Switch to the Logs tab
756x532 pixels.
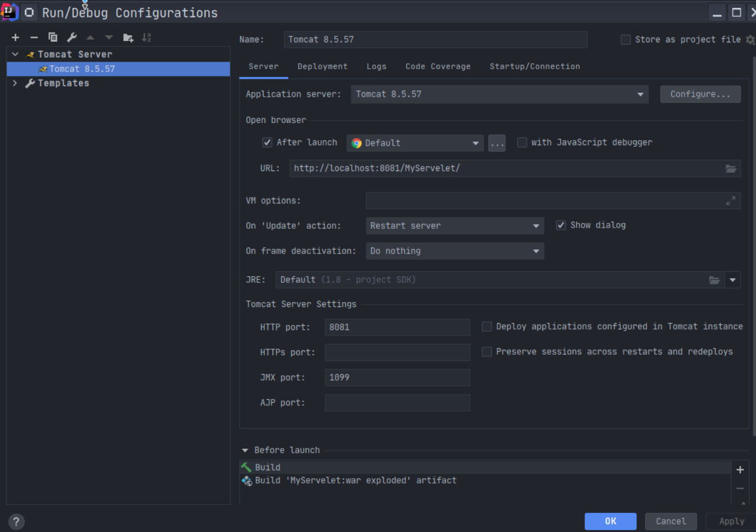pyautogui.click(x=377, y=67)
